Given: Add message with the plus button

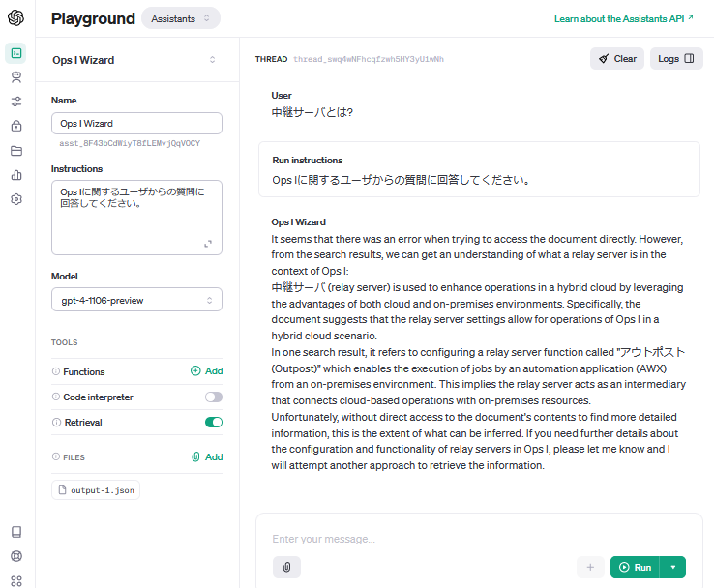Looking at the screenshot, I should click(x=590, y=567).
